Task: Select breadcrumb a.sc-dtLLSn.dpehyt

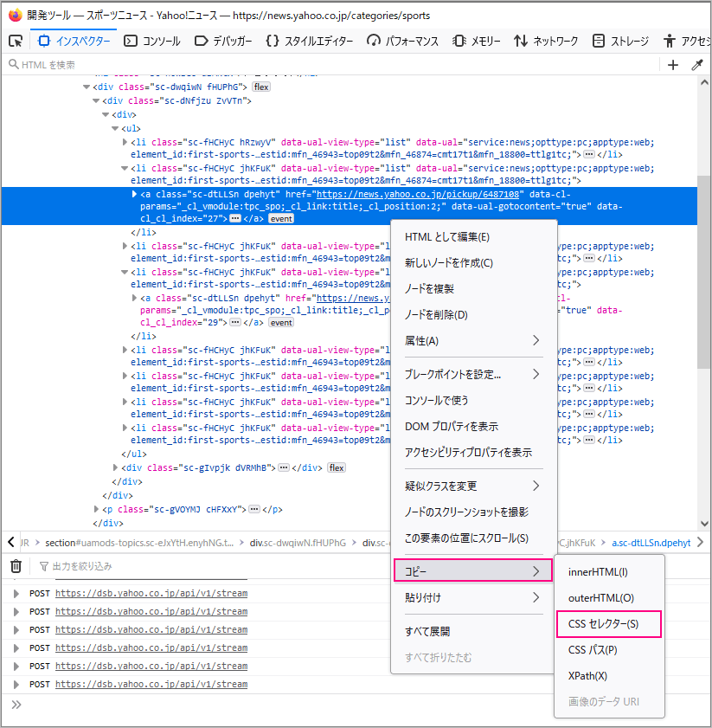Action: click(x=651, y=543)
